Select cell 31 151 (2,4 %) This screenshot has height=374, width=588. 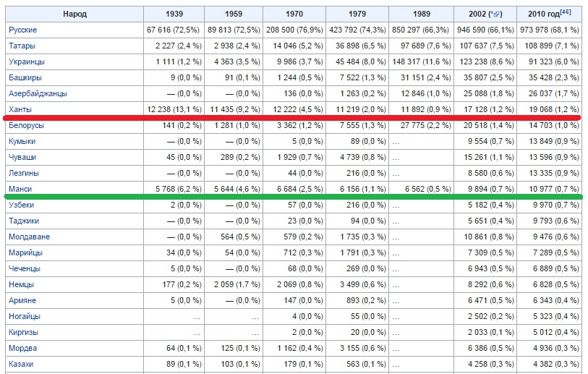[421, 77]
